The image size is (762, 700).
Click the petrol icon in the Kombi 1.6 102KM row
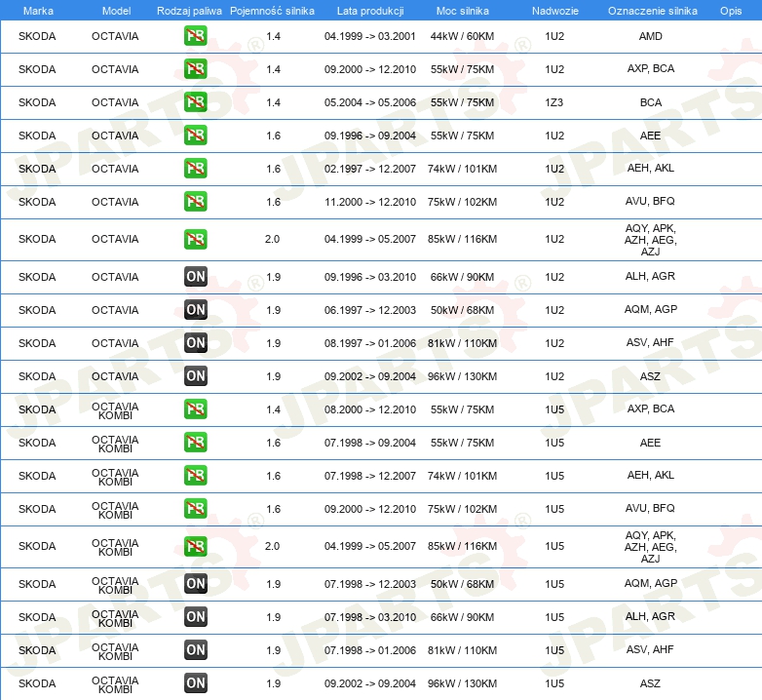[x=195, y=509]
